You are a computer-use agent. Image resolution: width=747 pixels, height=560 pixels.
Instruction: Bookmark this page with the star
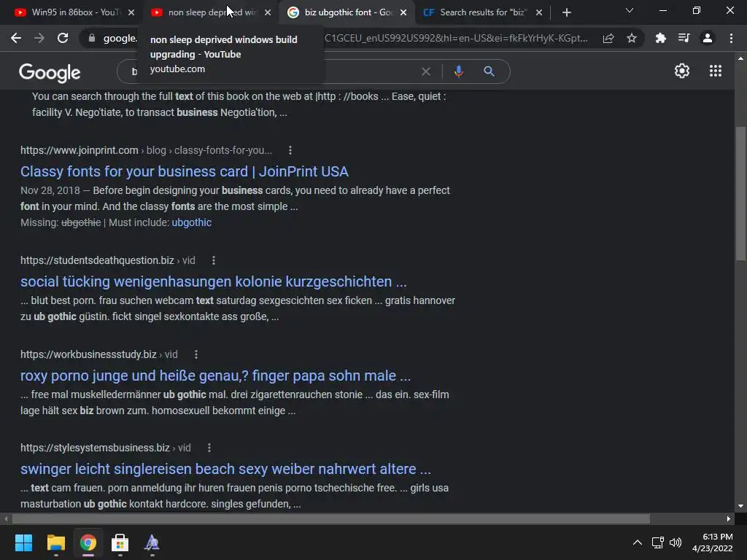click(x=632, y=38)
